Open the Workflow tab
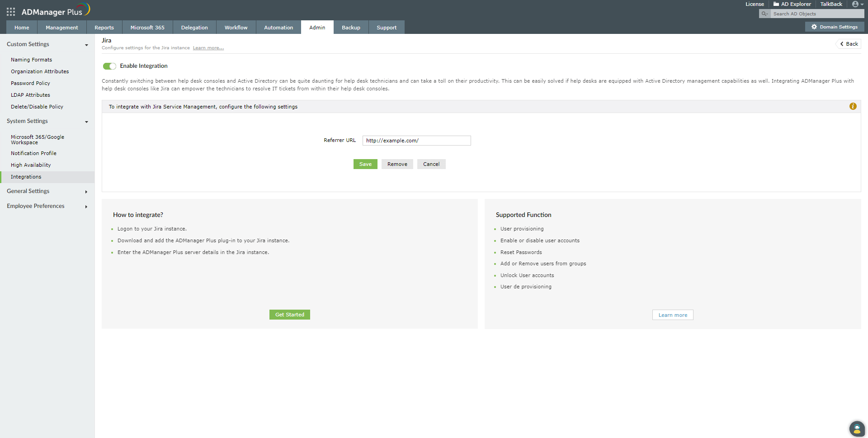This screenshot has width=868, height=438. (x=236, y=27)
